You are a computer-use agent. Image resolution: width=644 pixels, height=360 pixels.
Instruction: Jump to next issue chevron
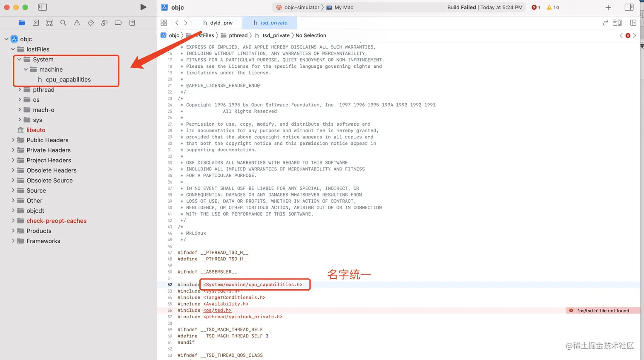click(x=635, y=35)
